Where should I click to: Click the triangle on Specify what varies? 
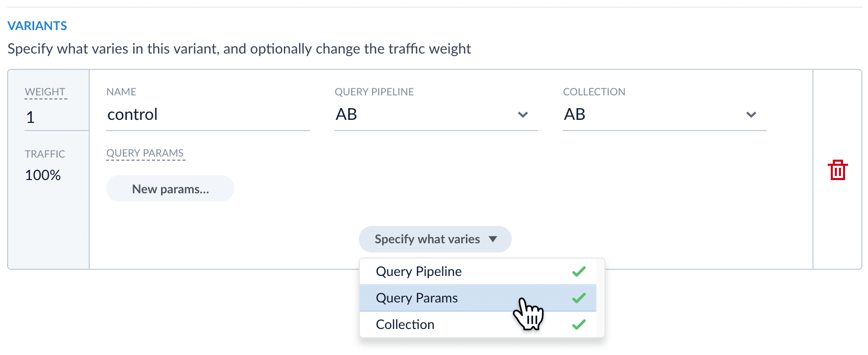pyautogui.click(x=493, y=239)
